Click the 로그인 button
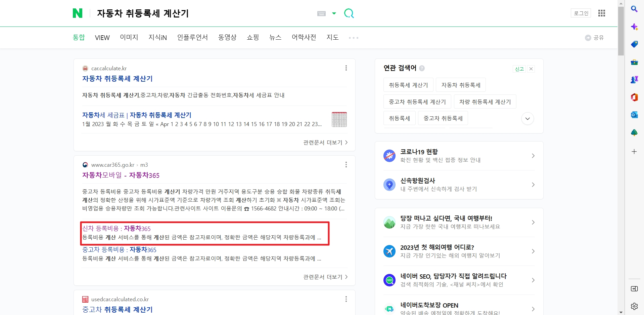Viewport: 644px width, 315px height. 581,13
